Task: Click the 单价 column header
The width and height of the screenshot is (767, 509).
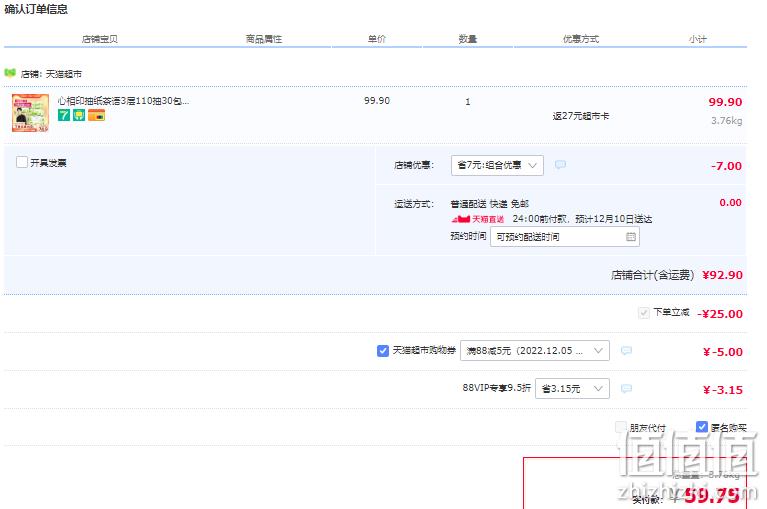Action: [x=377, y=39]
